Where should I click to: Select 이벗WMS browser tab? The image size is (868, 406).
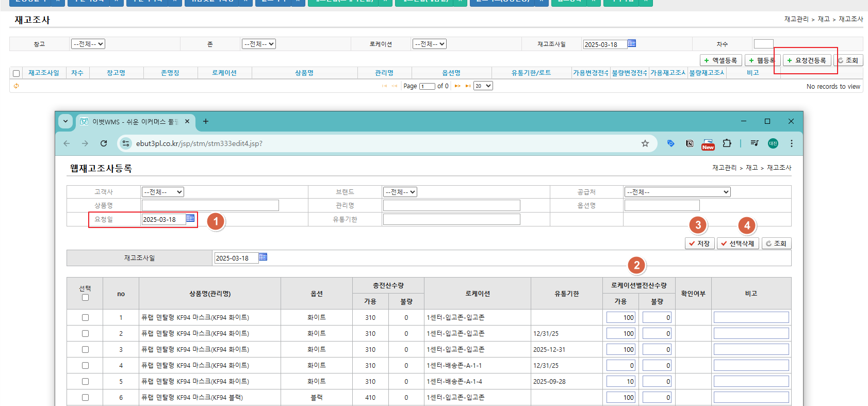pos(136,122)
